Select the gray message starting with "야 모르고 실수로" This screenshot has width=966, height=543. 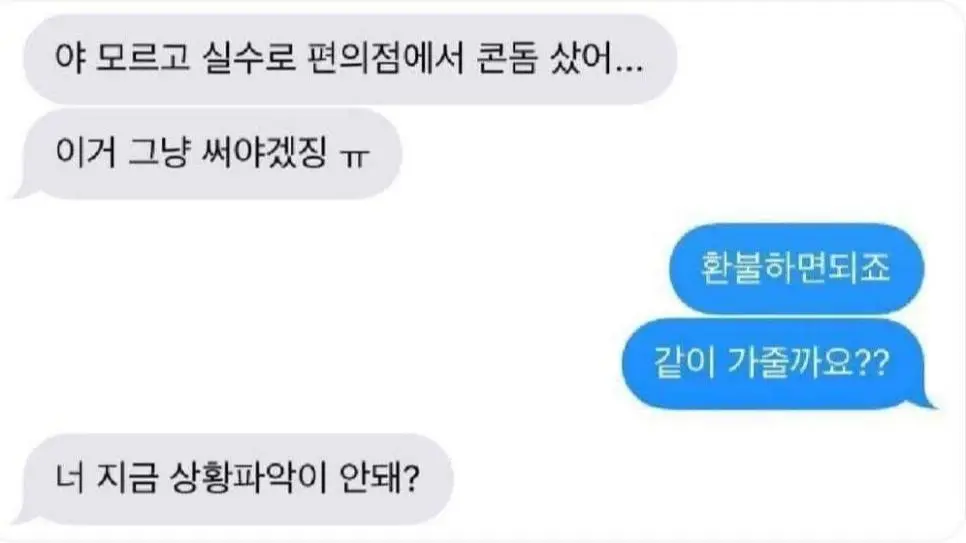pos(350,59)
